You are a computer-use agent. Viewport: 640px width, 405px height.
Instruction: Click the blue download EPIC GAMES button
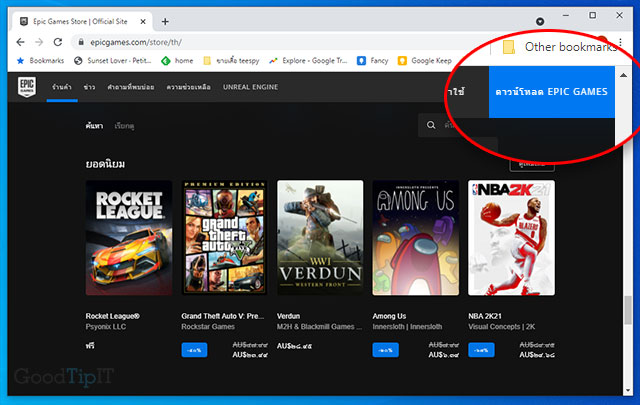pyautogui.click(x=551, y=92)
